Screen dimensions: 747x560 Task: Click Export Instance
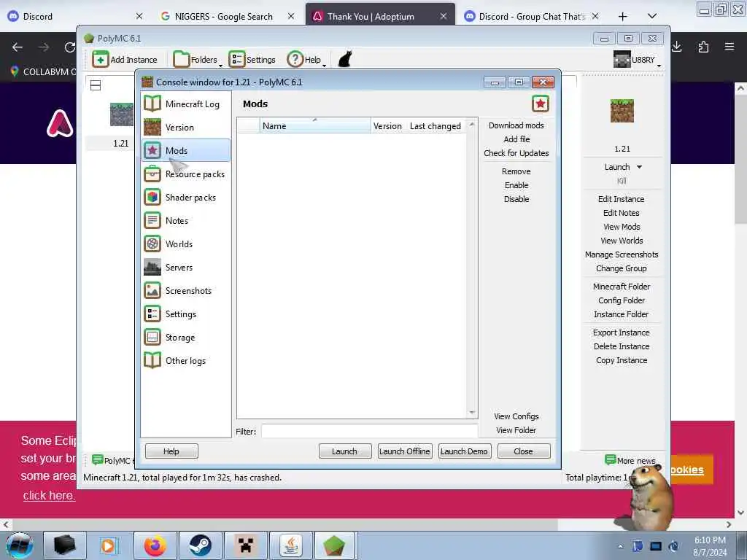pyautogui.click(x=622, y=332)
